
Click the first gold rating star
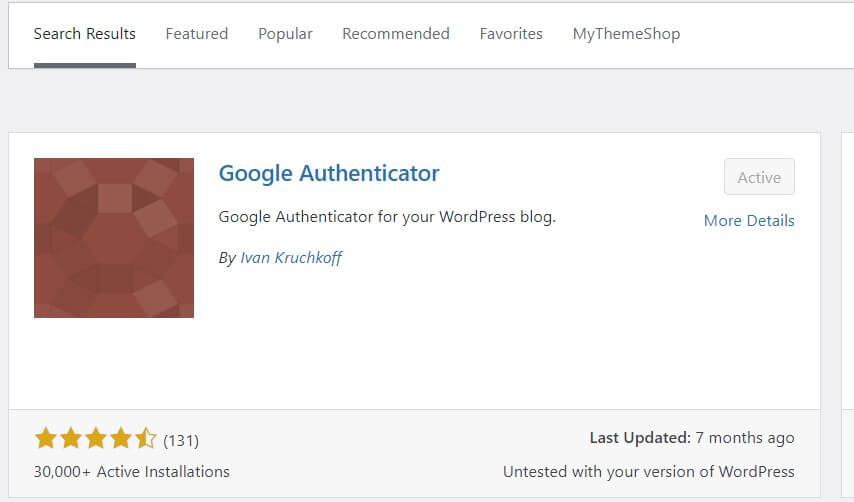pos(46,438)
